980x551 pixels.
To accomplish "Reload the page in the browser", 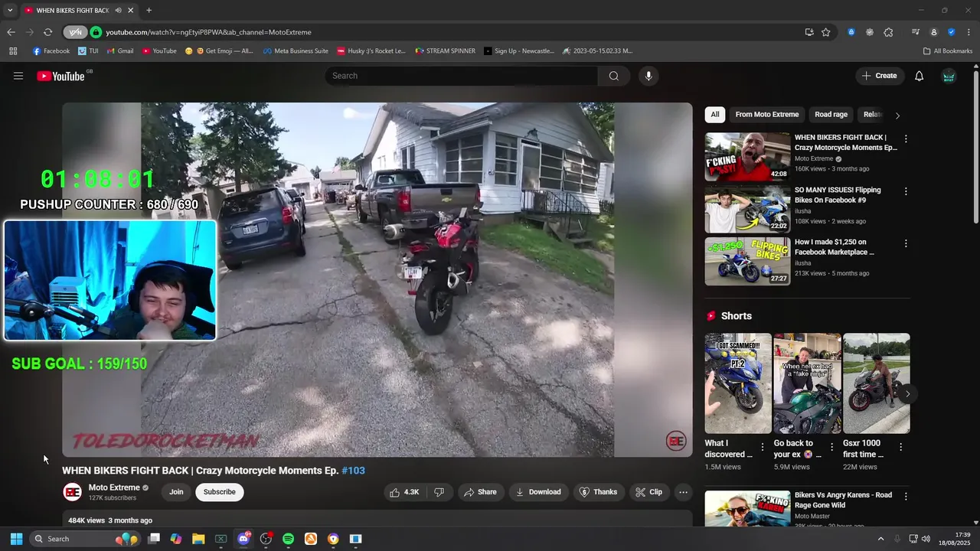I will tap(47, 32).
